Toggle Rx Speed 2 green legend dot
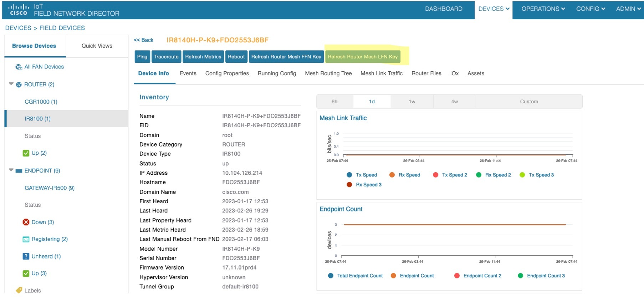Viewport: 644px width, 308px height. click(479, 175)
